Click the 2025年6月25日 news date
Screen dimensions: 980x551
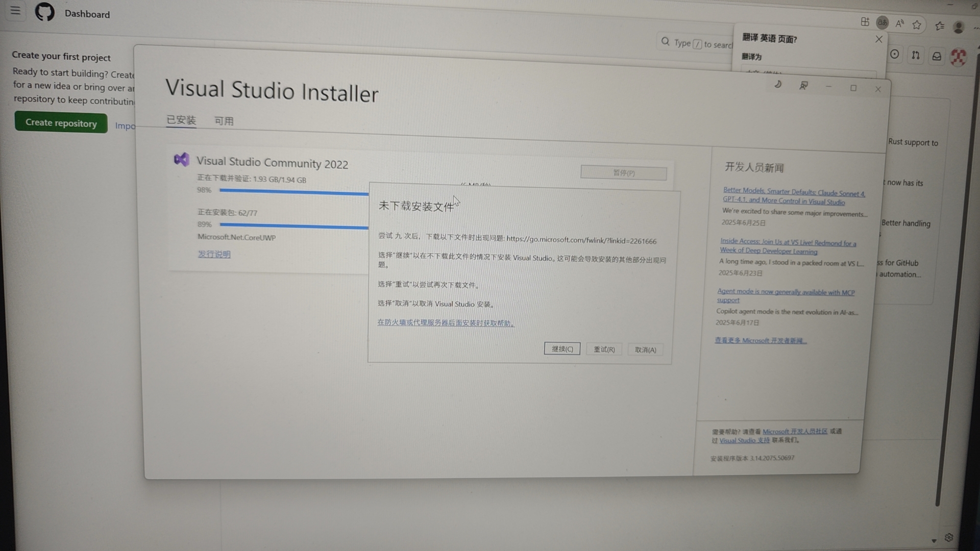click(743, 223)
